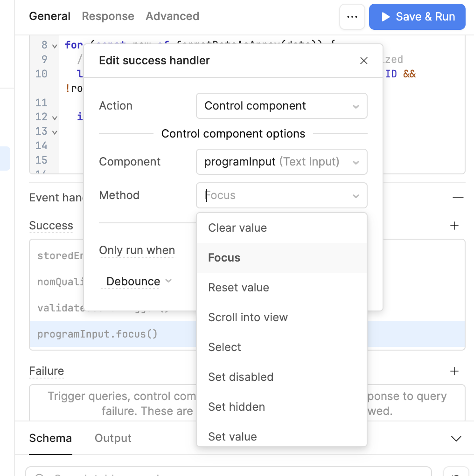The width and height of the screenshot is (474, 476).
Task: Add a new Failure event handler
Action: click(x=454, y=371)
